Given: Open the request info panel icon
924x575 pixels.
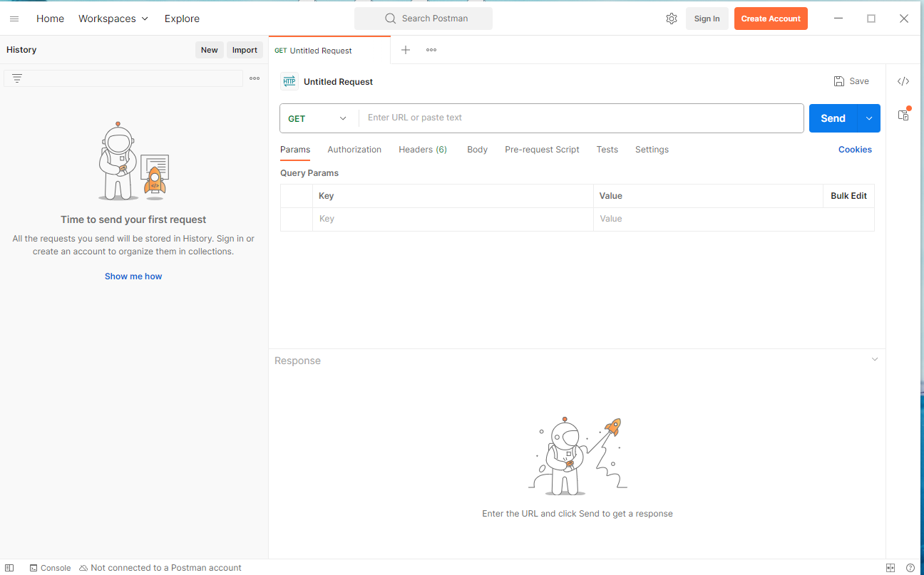Looking at the screenshot, I should (x=903, y=115).
